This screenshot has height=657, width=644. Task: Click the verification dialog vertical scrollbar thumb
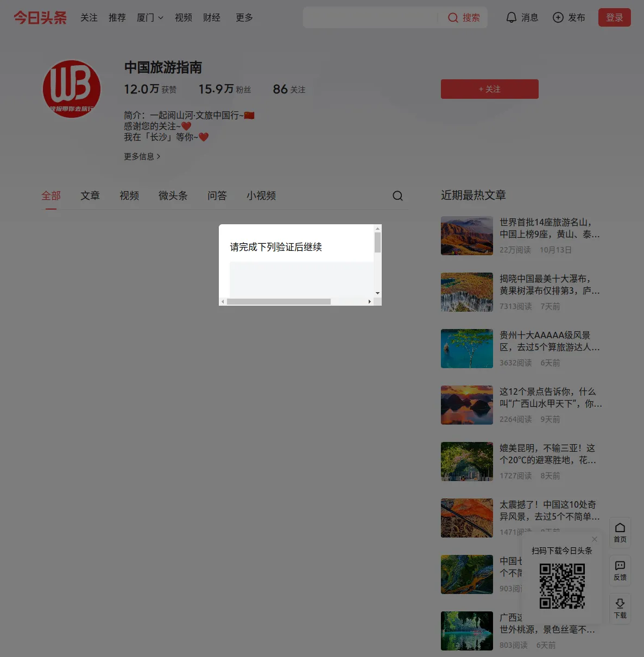point(377,242)
